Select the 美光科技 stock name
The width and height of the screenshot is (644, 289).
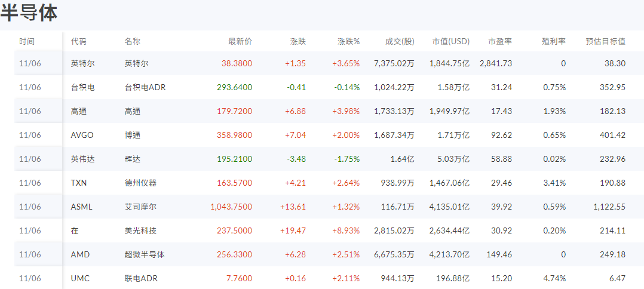click(140, 230)
